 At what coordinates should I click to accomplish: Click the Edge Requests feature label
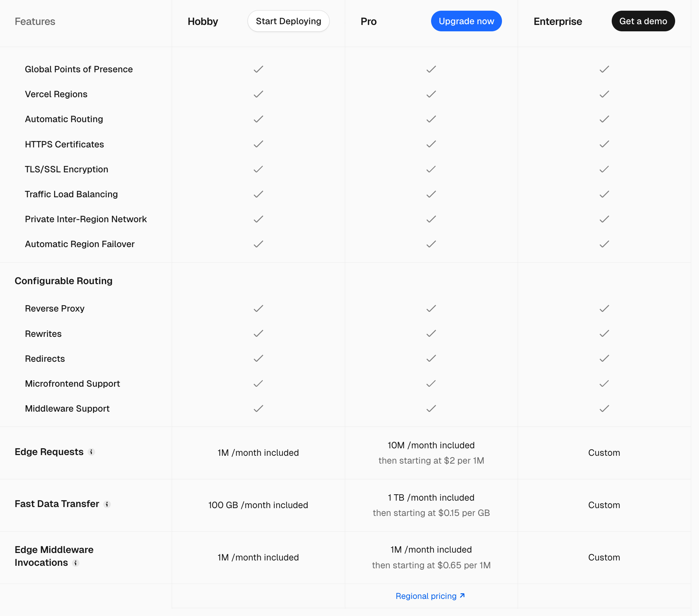click(49, 452)
